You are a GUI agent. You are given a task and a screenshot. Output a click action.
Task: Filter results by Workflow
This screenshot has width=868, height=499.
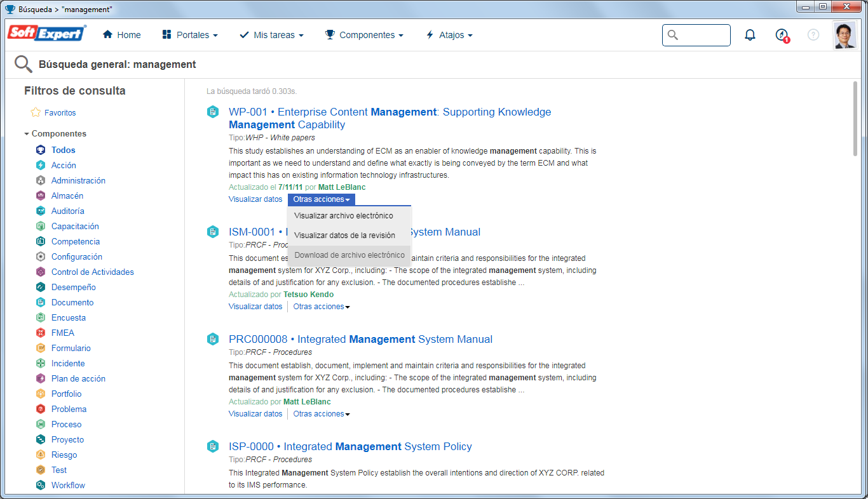(68, 485)
